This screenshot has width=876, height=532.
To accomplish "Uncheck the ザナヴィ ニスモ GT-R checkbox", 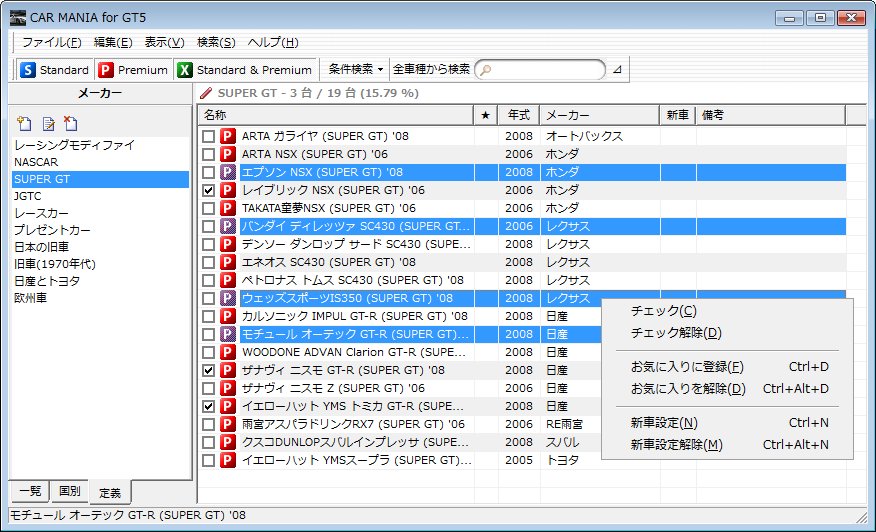I will pos(208,370).
